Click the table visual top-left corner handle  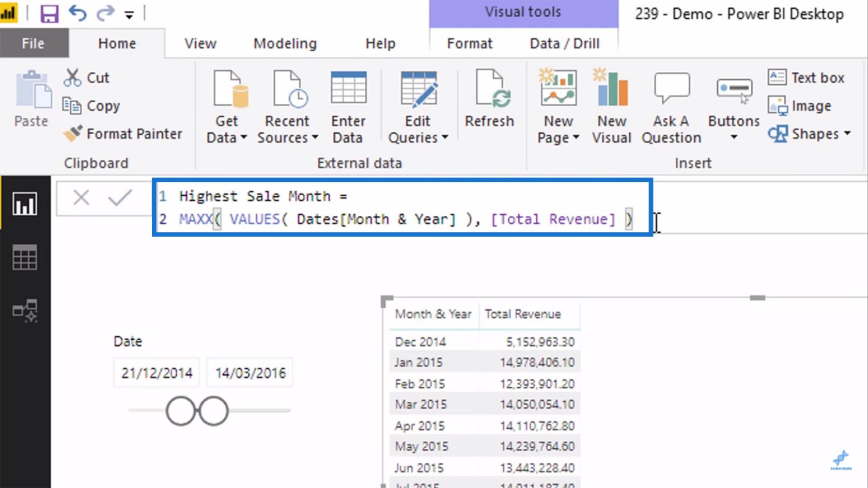point(386,301)
